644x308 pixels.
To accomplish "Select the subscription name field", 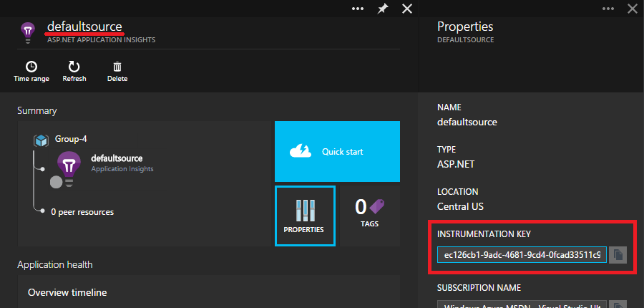I will 522,304.
